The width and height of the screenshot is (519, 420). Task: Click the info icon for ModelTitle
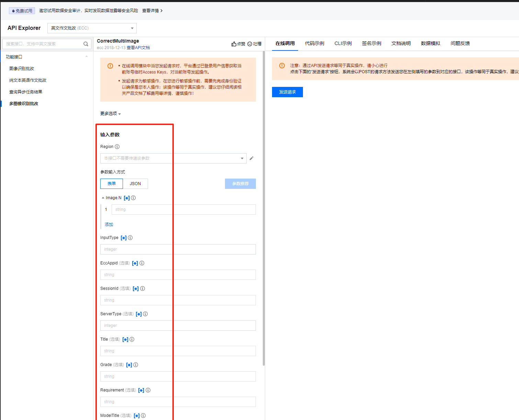pos(143,416)
